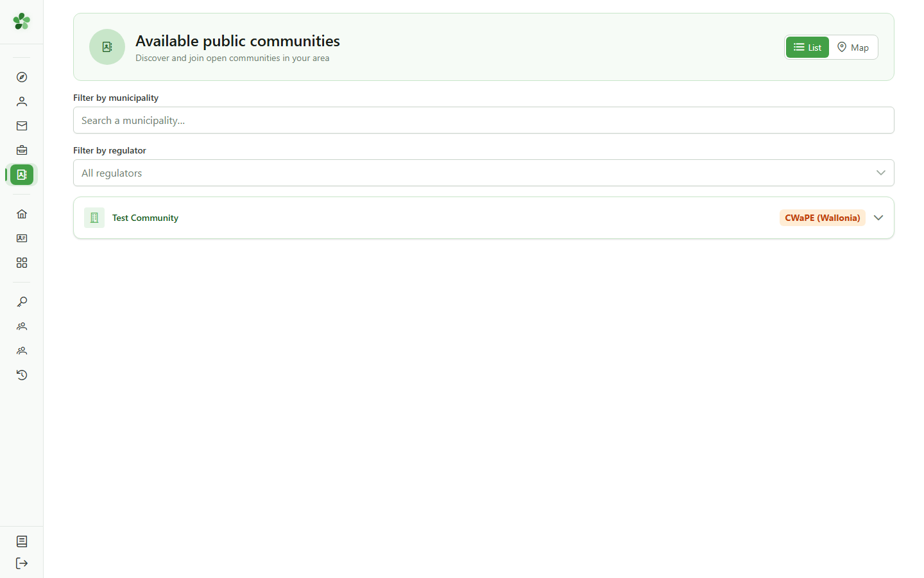Open the home house icon in sidebar
The height and width of the screenshot is (578, 924).
coord(22,214)
